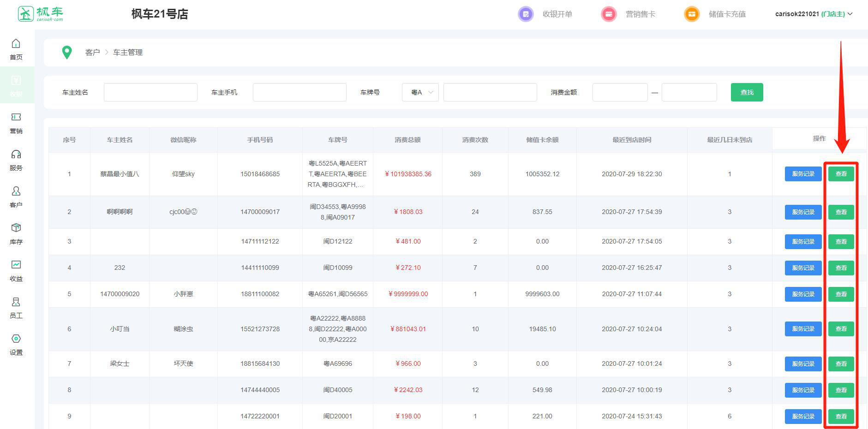
Task: Open 服务记录 for 啊啊啊啊 row
Action: click(803, 212)
